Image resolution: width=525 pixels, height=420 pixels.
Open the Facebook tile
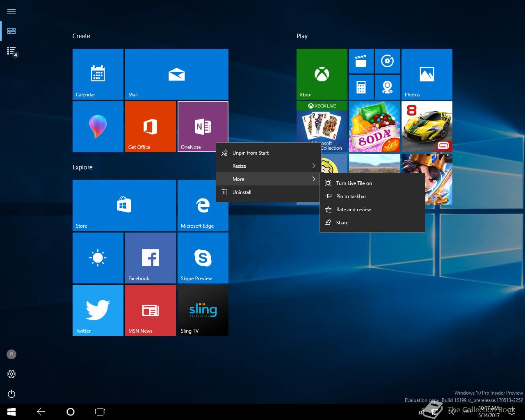point(151,258)
